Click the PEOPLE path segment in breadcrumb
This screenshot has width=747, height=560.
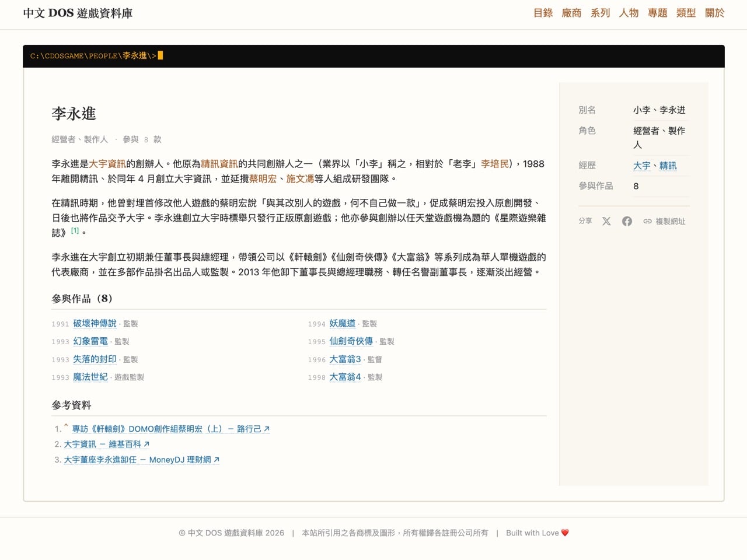[103, 56]
